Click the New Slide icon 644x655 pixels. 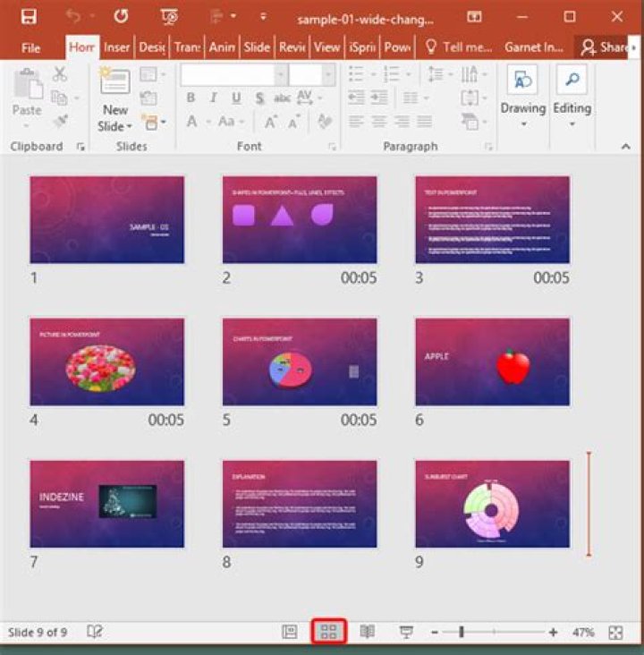(x=114, y=81)
